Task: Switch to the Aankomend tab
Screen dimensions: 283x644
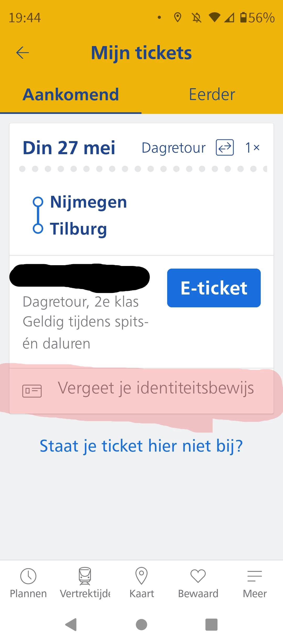Action: point(71,95)
